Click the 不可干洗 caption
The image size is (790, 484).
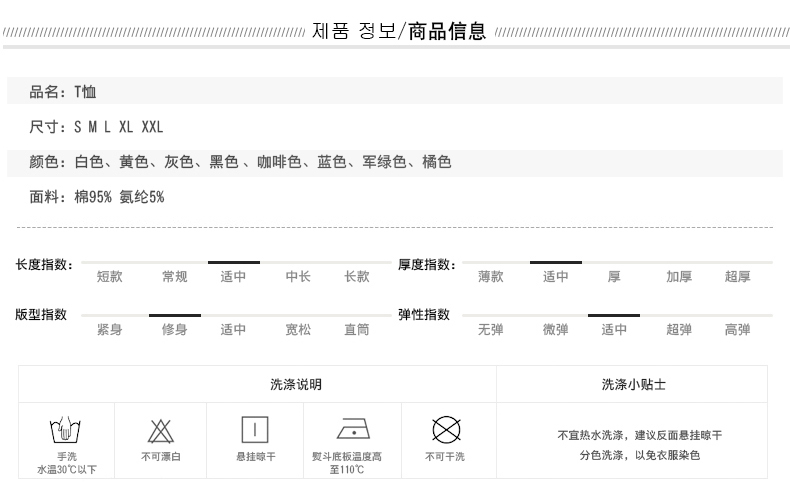[445, 456]
